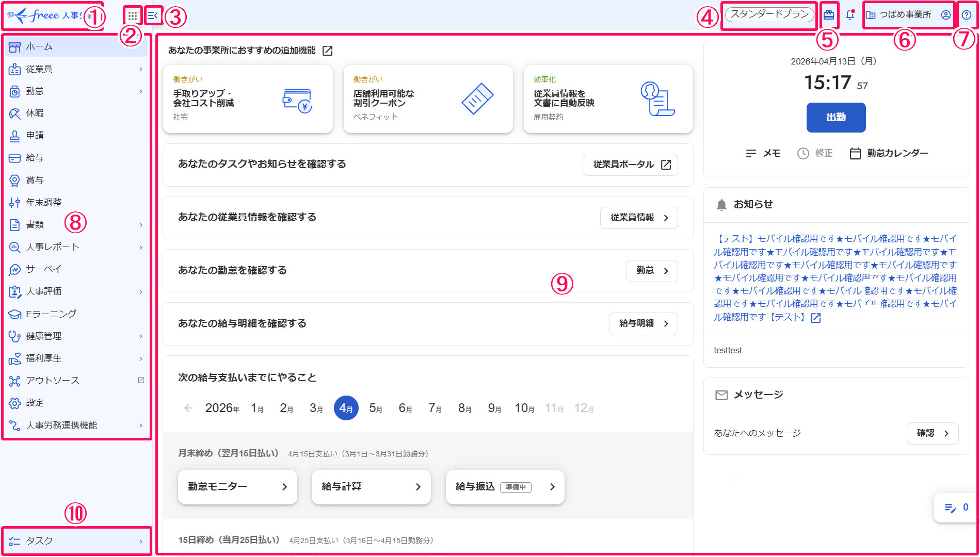Select 1月 in the month selector
The width and height of the screenshot is (980, 557).
(x=257, y=408)
